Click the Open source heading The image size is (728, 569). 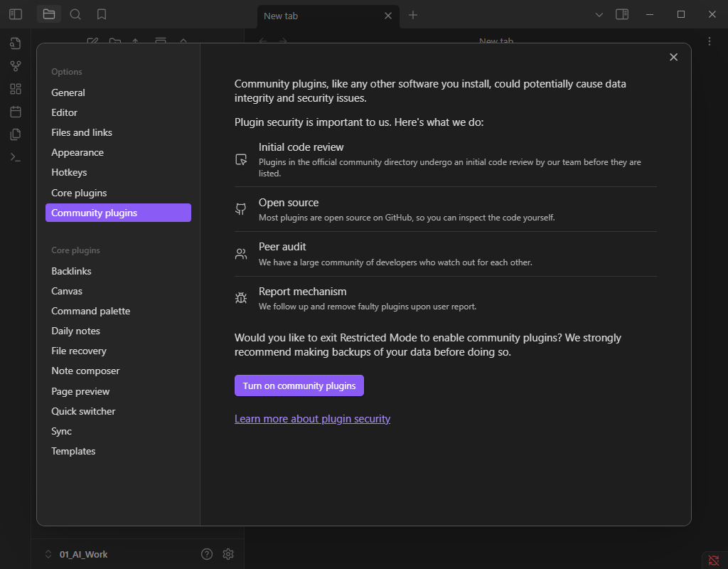click(x=289, y=203)
